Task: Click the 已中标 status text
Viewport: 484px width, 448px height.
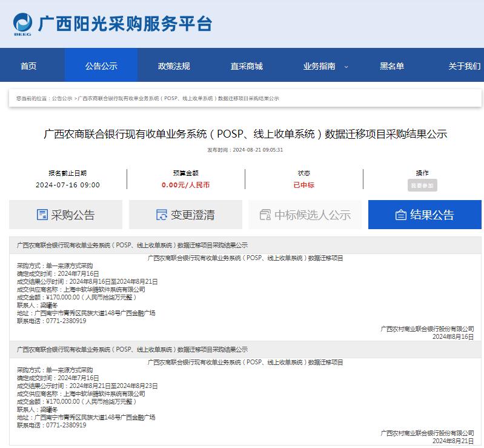Action: (x=303, y=185)
